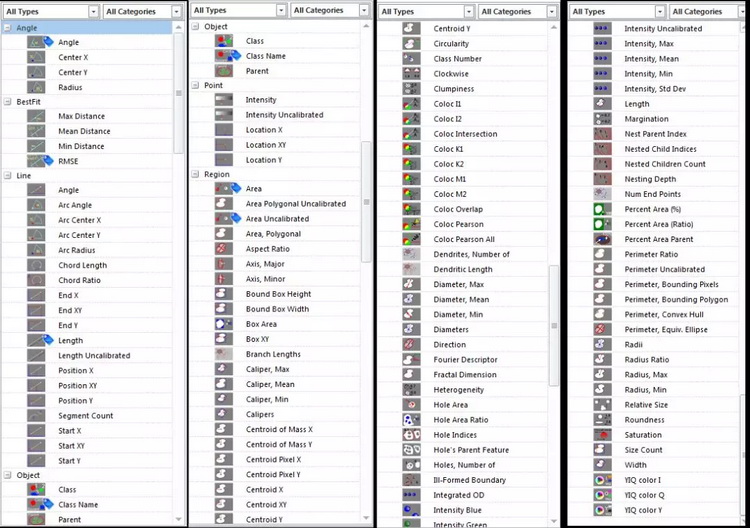750x528 pixels.
Task: Click the Coloc Pearson All icon
Action: (411, 239)
